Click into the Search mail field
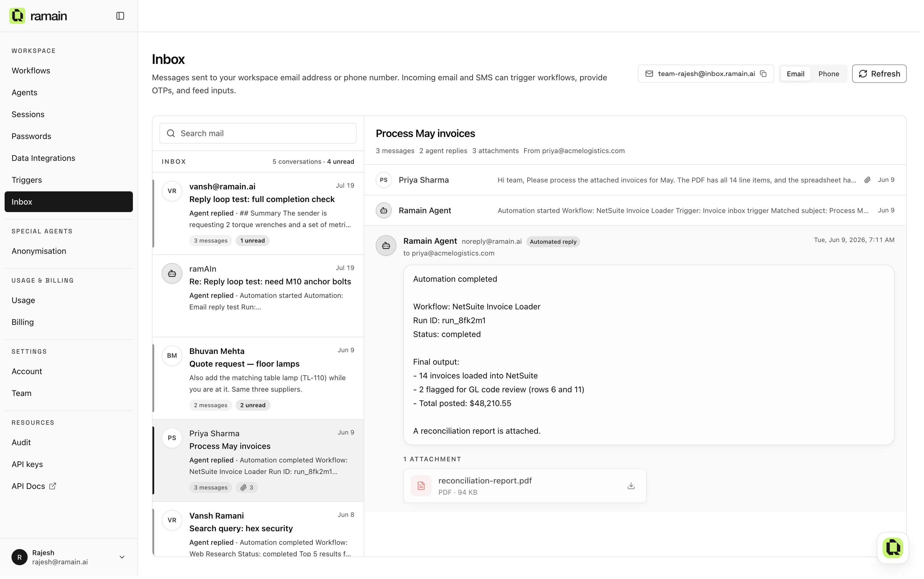Viewport: 924px width, 579px height. click(x=258, y=133)
